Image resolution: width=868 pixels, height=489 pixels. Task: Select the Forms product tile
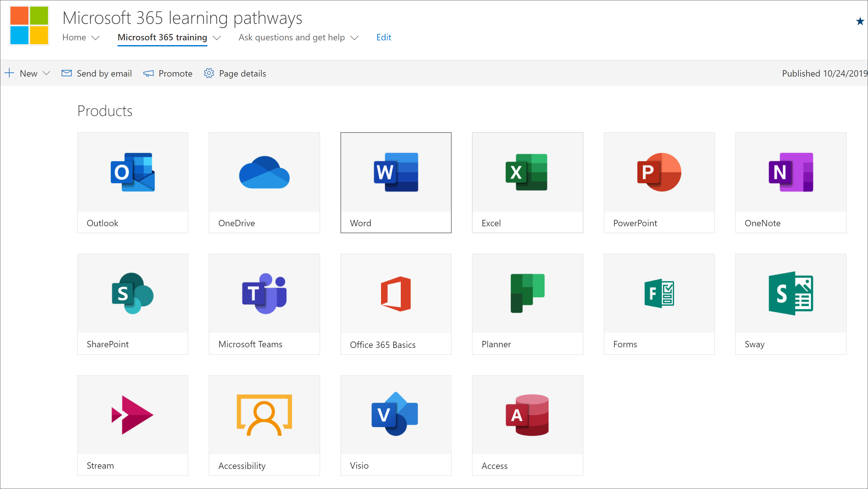(x=659, y=304)
